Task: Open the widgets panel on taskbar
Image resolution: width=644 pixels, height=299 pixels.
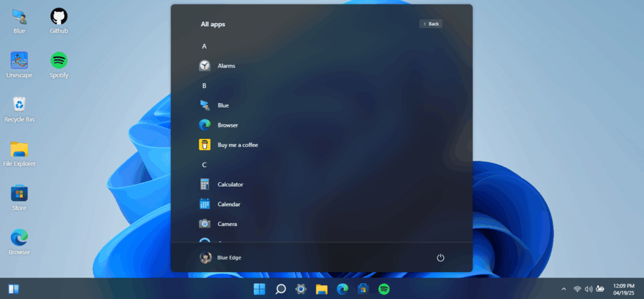Action: click(x=14, y=289)
